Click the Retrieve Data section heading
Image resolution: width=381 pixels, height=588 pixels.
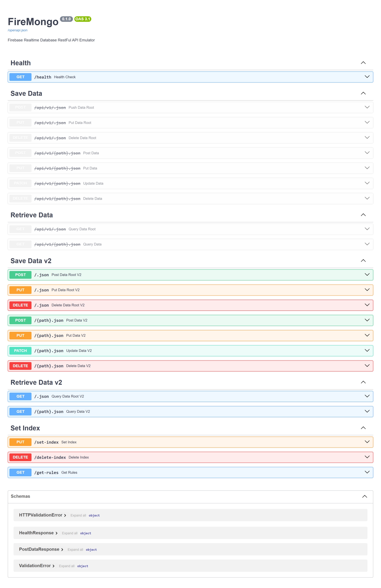tap(32, 215)
